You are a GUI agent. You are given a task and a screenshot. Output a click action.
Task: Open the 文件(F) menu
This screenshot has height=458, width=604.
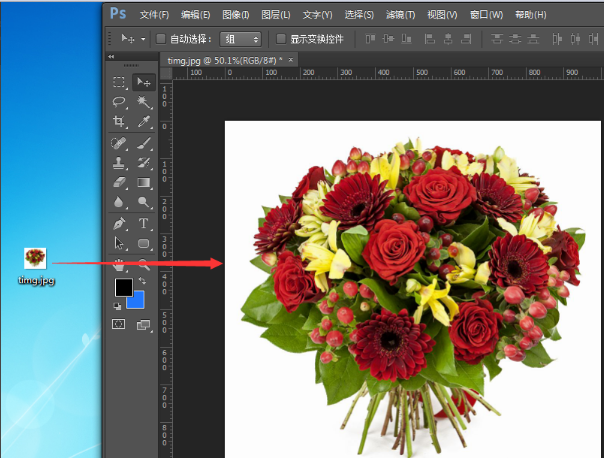154,15
